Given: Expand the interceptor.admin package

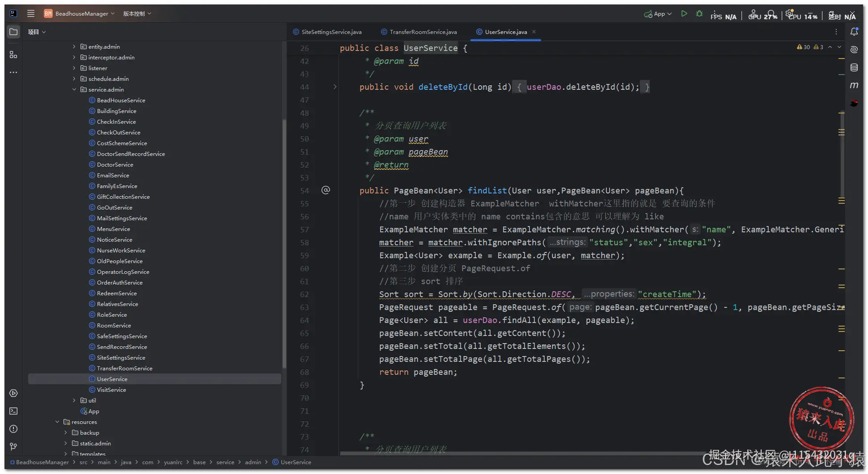Looking at the screenshot, I should (74, 57).
